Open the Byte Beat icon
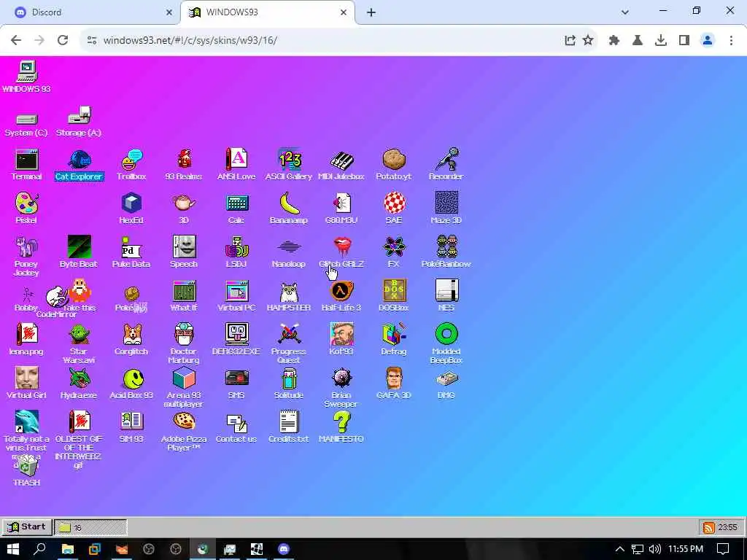Viewport: 747px width, 560px height. point(79,247)
